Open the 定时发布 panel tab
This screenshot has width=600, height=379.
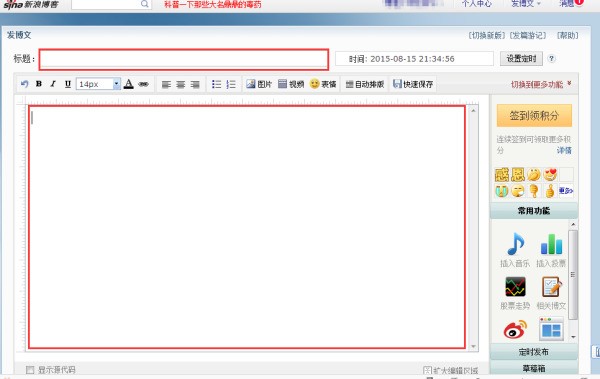(534, 352)
